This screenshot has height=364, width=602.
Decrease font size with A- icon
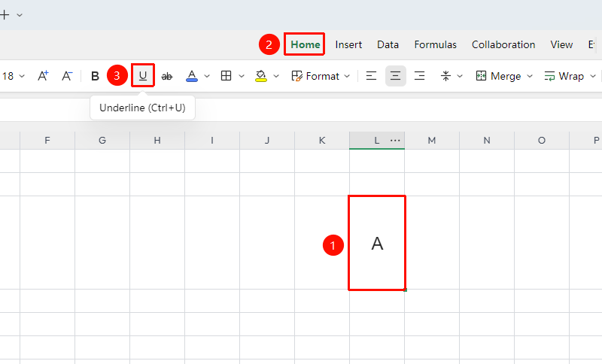(67, 76)
